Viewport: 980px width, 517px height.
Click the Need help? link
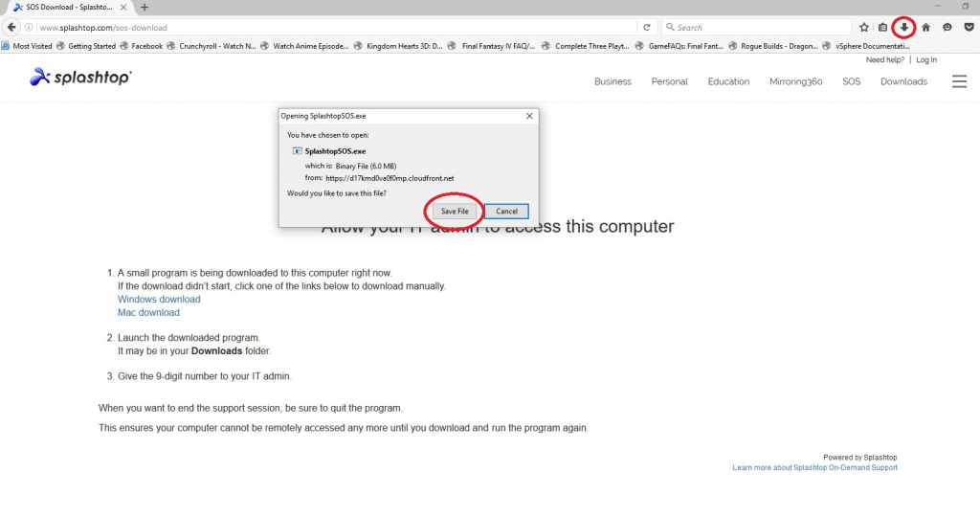(884, 60)
